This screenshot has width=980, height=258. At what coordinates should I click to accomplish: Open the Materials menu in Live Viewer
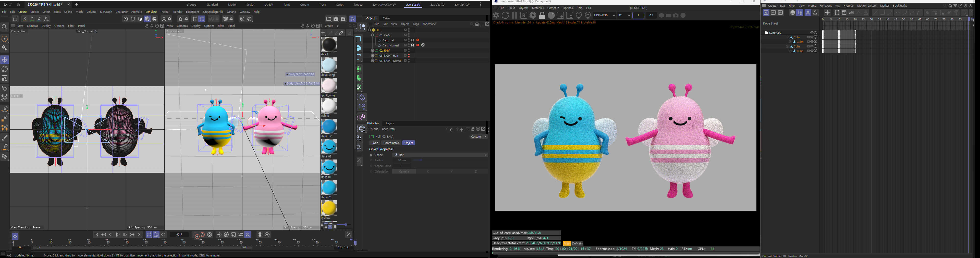pyautogui.click(x=537, y=8)
